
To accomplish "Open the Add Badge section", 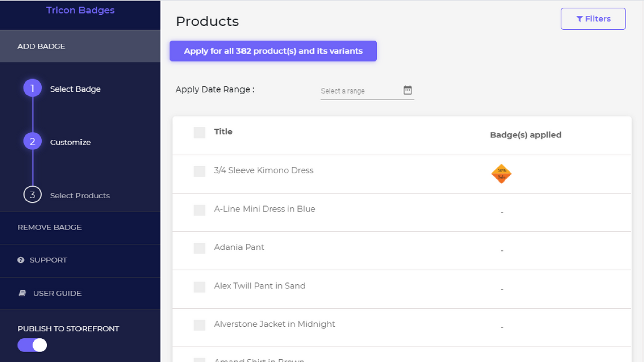I will tap(41, 46).
